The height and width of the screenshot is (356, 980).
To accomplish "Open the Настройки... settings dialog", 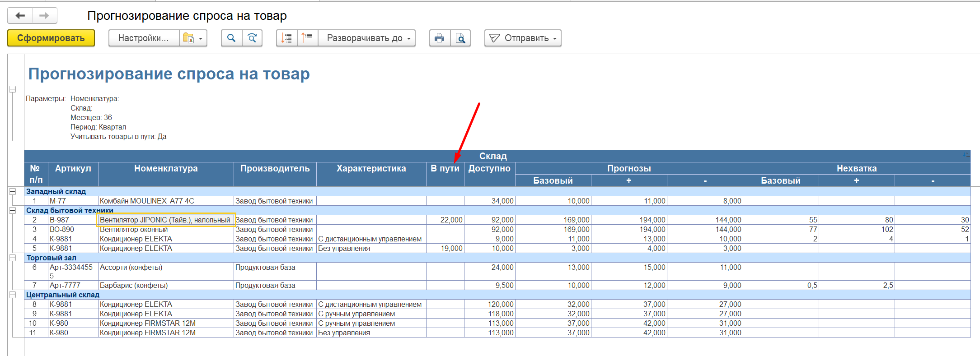I will tap(144, 38).
